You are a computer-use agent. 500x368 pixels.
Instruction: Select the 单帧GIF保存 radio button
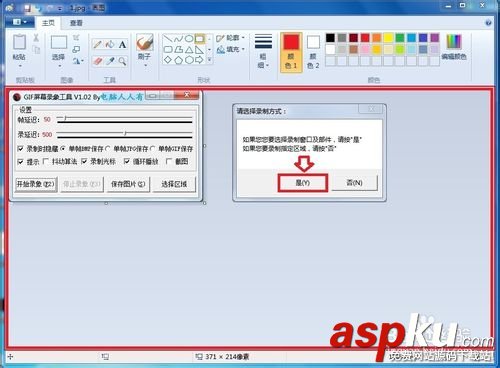(153, 149)
